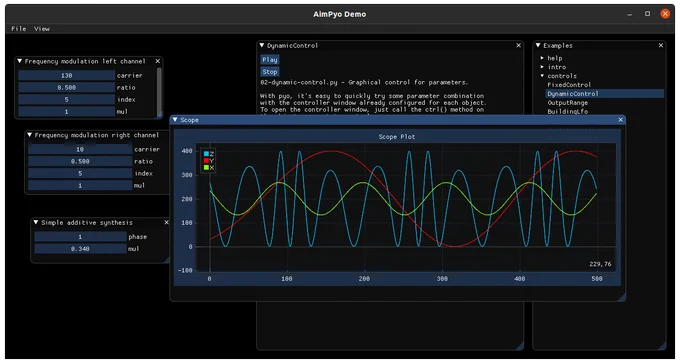The height and width of the screenshot is (364, 680).
Task: Close Simple additive synthesis window
Action: tap(166, 223)
